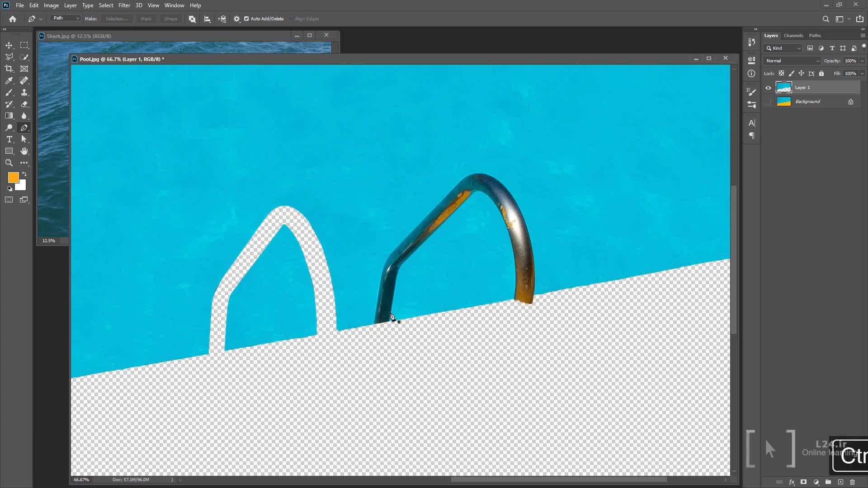The height and width of the screenshot is (488, 868).
Task: Uncheck the Auto Add/Delete checkbox
Action: (x=246, y=19)
